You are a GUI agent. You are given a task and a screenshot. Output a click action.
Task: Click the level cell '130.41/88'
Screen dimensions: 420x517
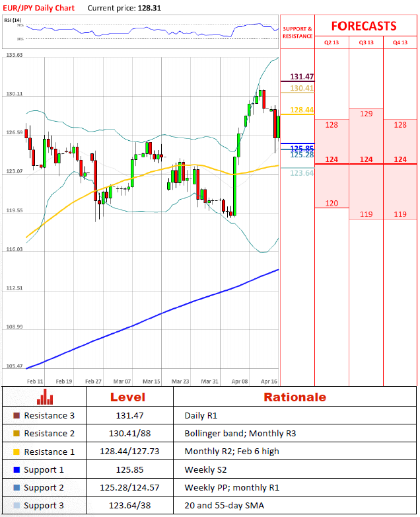point(130,433)
